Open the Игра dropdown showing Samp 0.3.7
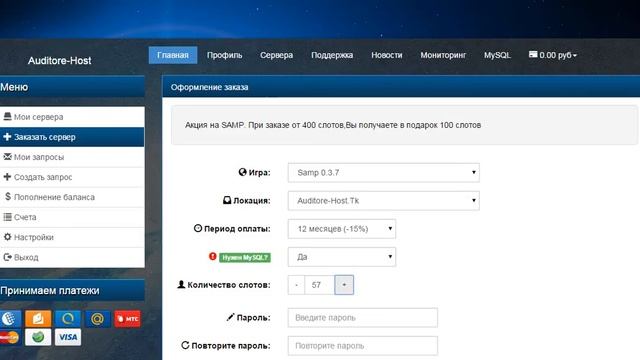The width and height of the screenshot is (640, 360). coord(384,173)
